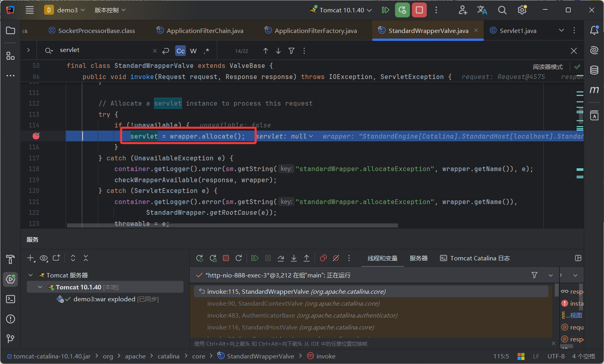The height and width of the screenshot is (364, 604).
Task: Click the Stop button in main toolbar
Action: (419, 10)
